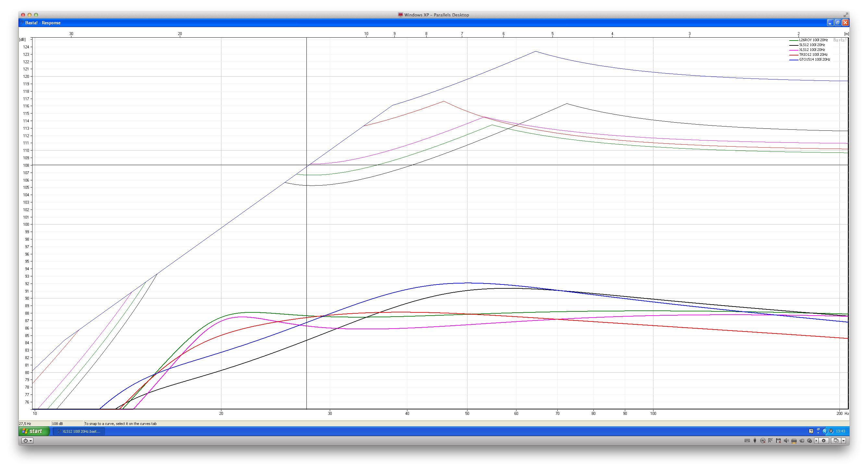868x471 pixels.
Task: Select XLS12 100l 20Hz taskbar item
Action: tap(79, 431)
